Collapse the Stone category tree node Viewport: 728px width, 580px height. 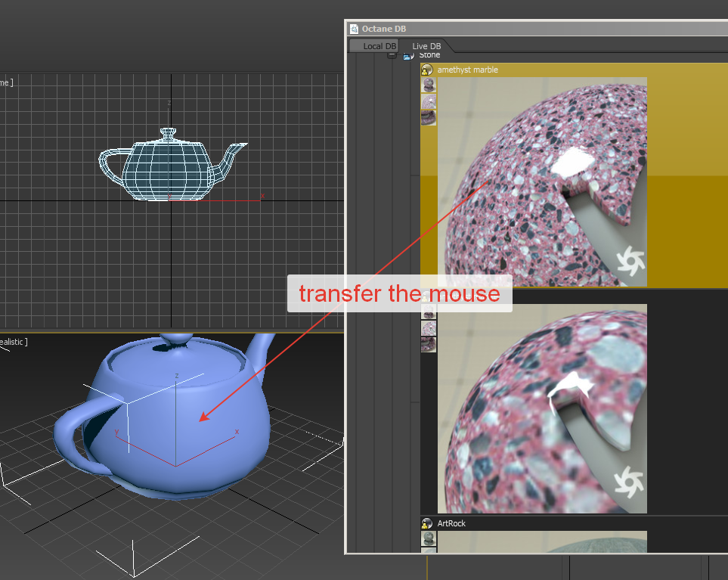pyautogui.click(x=392, y=55)
